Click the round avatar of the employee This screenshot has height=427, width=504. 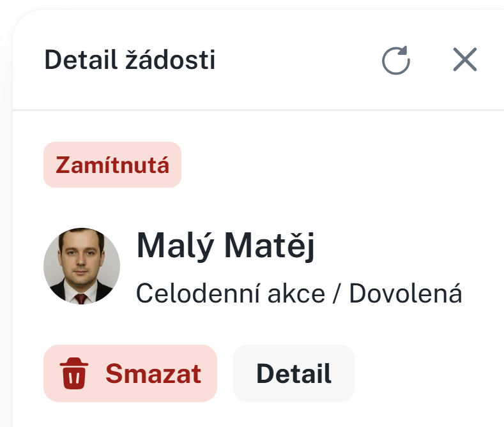82,266
